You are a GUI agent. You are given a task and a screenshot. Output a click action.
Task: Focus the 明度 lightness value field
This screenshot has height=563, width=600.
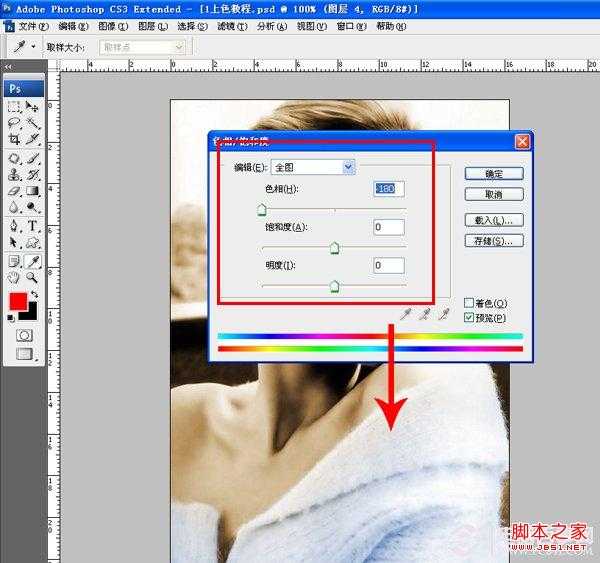pos(389,265)
